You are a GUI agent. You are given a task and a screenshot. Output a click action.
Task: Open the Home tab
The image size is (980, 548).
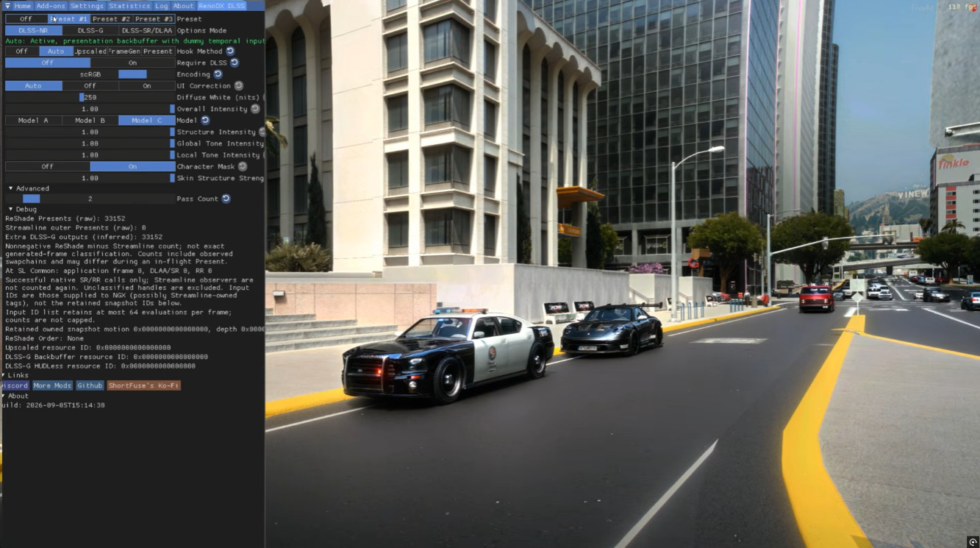click(x=22, y=6)
